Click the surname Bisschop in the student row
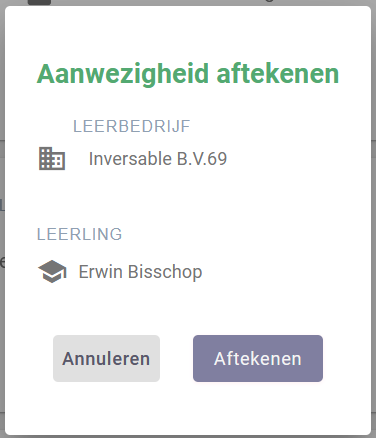The image size is (376, 438). [x=165, y=272]
